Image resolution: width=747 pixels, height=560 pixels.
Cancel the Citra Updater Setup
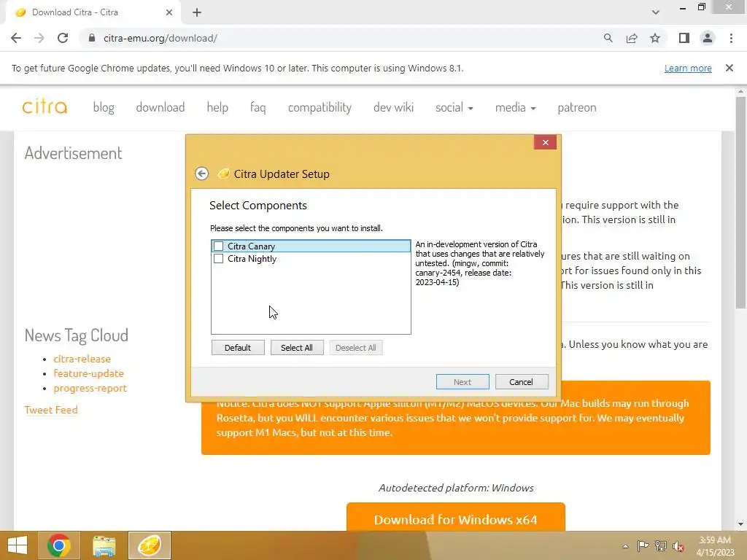(521, 382)
